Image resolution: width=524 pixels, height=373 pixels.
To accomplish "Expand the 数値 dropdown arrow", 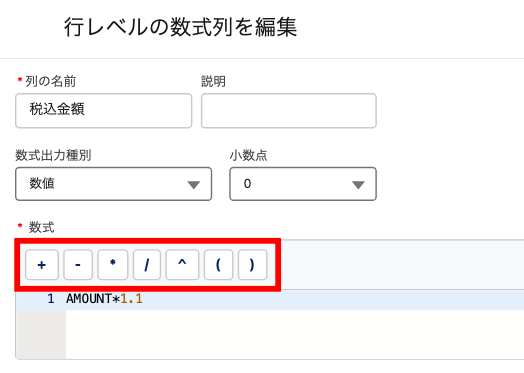I will (193, 184).
